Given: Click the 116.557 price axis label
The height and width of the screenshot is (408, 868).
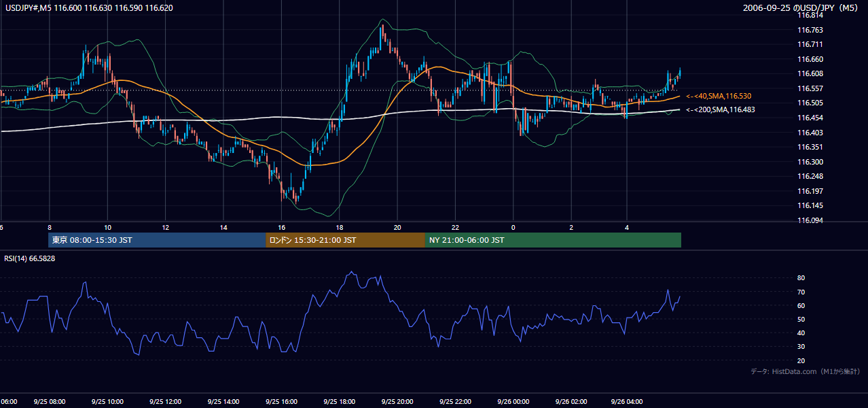Looking at the screenshot, I should click(x=810, y=88).
